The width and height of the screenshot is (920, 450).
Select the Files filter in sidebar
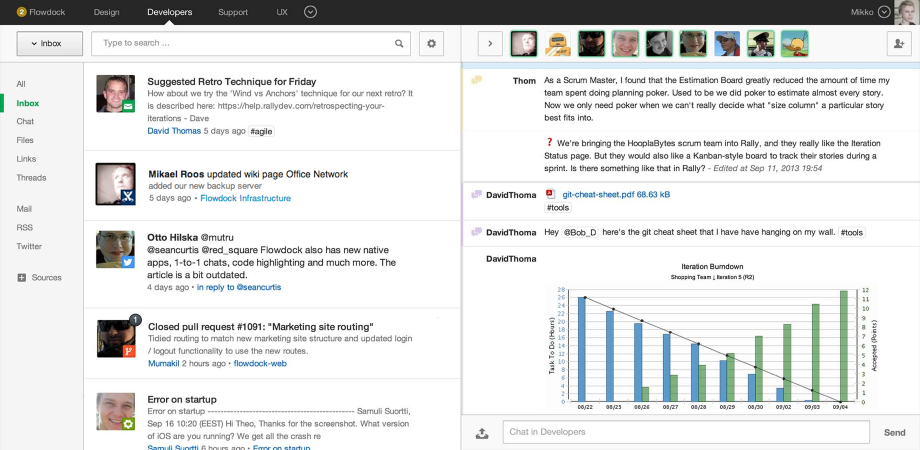tap(25, 140)
